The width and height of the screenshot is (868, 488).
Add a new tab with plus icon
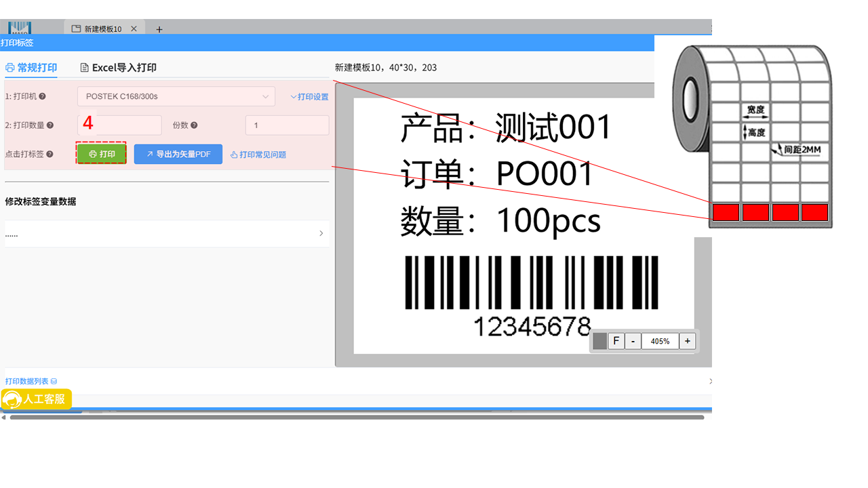click(x=159, y=29)
